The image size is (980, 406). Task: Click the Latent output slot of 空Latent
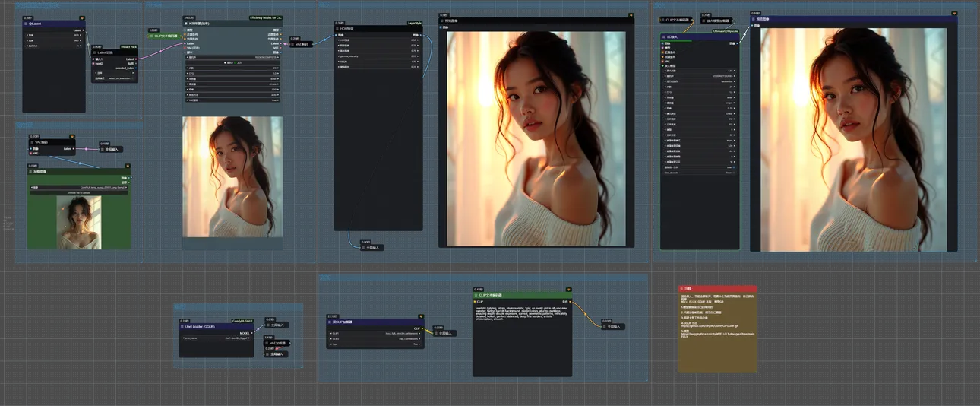point(84,30)
